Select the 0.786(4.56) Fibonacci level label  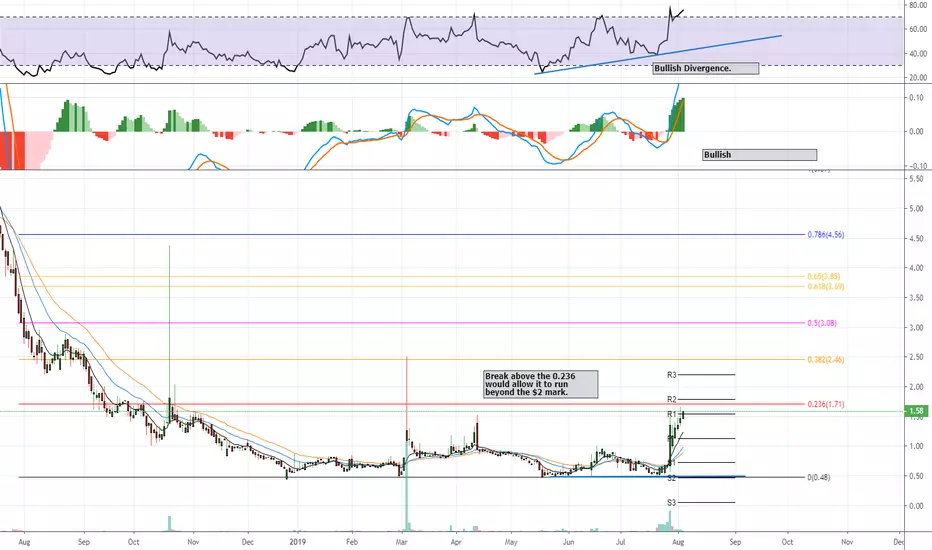pyautogui.click(x=825, y=235)
